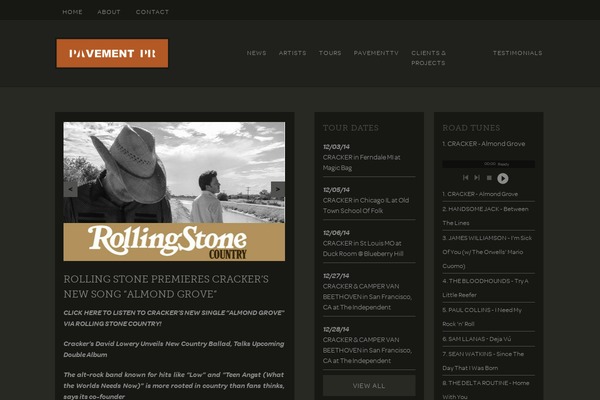The height and width of the screenshot is (400, 600).
Task: Select track 8 The Delta Routine - Home With You
Action: (x=486, y=390)
